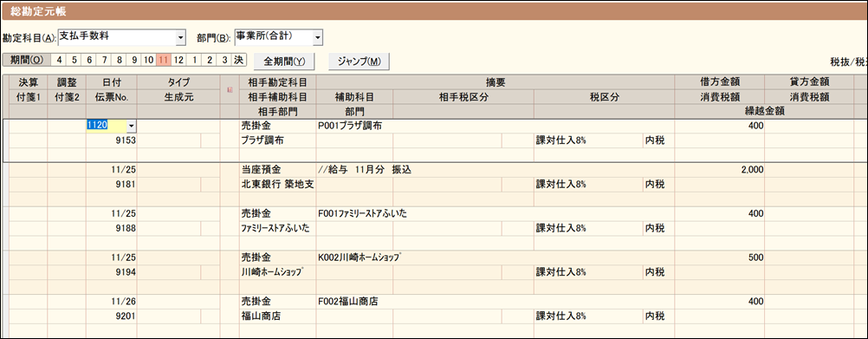This screenshot has width=868, height=339.
Task: Click the 北東銀行 築地支 sub-account cell
Action: pyautogui.click(x=278, y=185)
